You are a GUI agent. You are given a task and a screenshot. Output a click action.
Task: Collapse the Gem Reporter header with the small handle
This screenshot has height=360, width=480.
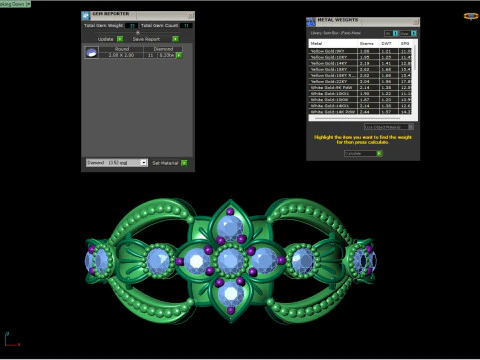click(x=138, y=32)
